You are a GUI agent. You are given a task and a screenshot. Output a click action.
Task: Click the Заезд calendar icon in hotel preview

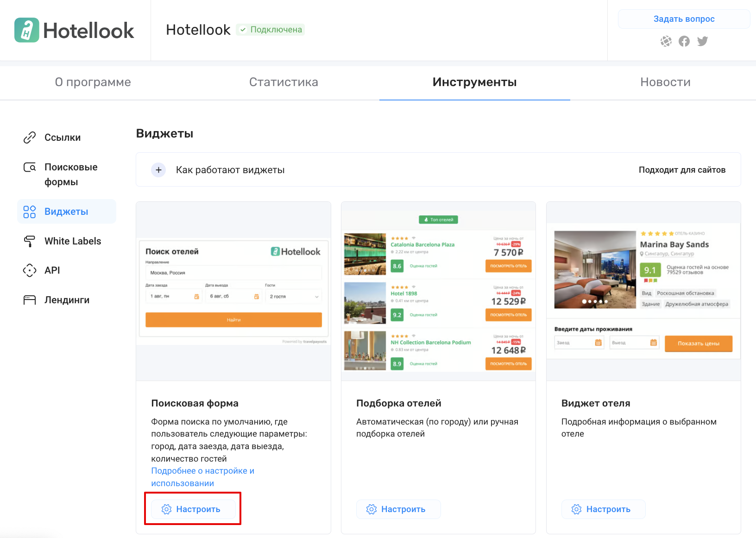coord(598,343)
